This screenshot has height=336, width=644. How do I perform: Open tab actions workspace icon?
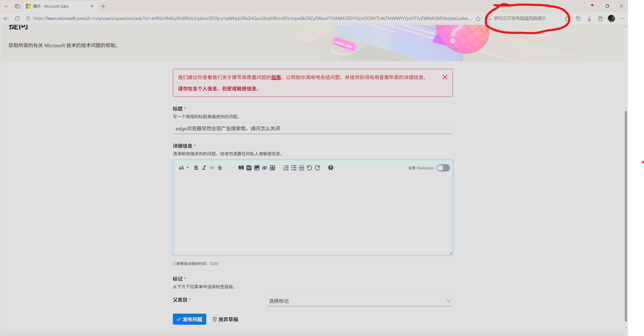pyautogui.click(x=17, y=6)
